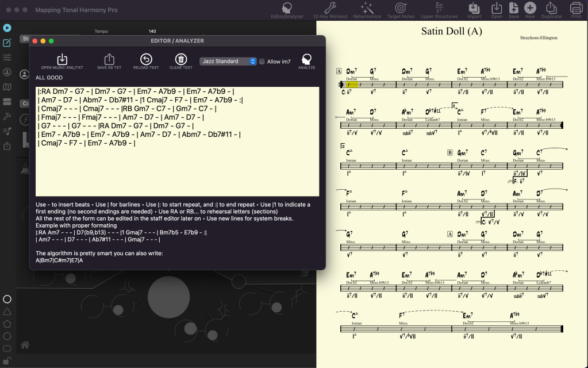Click the New song toolbar button

tap(530, 8)
